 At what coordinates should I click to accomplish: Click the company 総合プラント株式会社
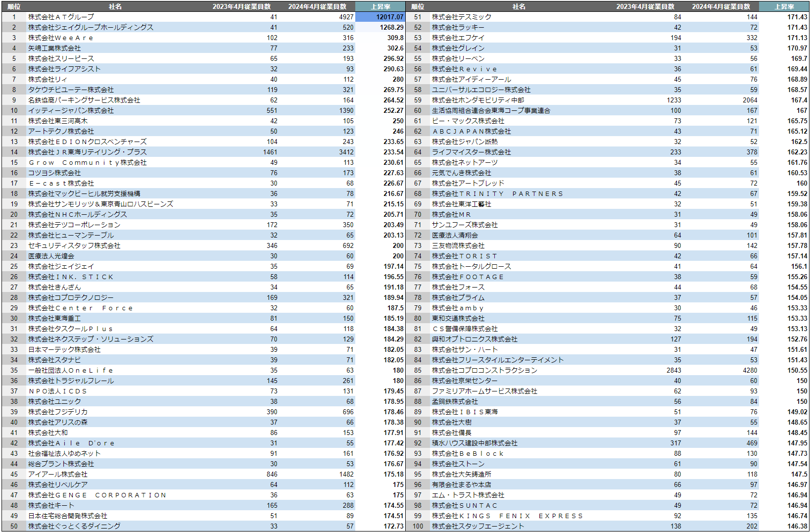click(x=61, y=464)
